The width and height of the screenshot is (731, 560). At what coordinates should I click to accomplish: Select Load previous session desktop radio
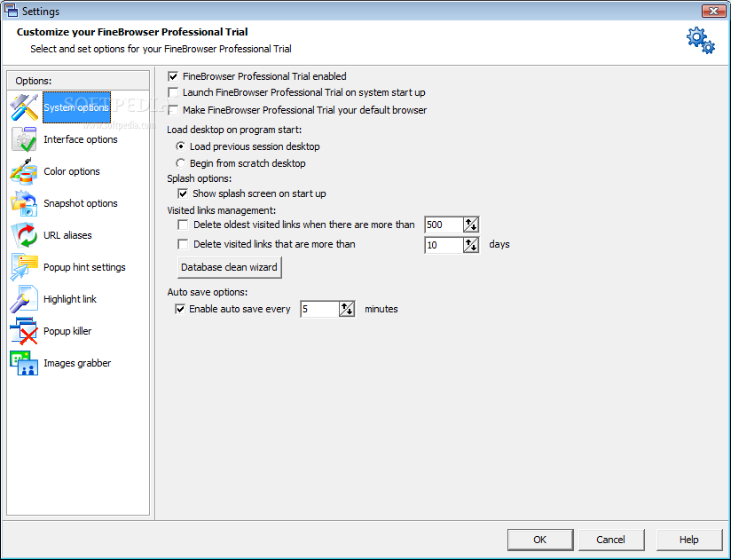point(180,146)
